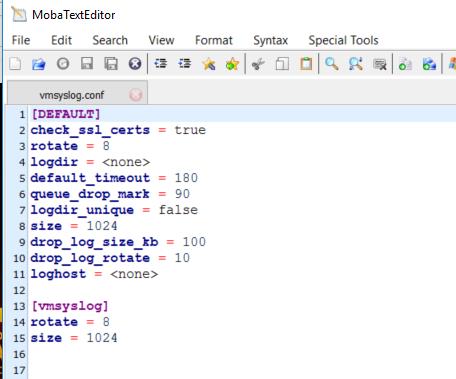The width and height of the screenshot is (456, 379).
Task: Open a file with folder icon
Action: pos(39,64)
